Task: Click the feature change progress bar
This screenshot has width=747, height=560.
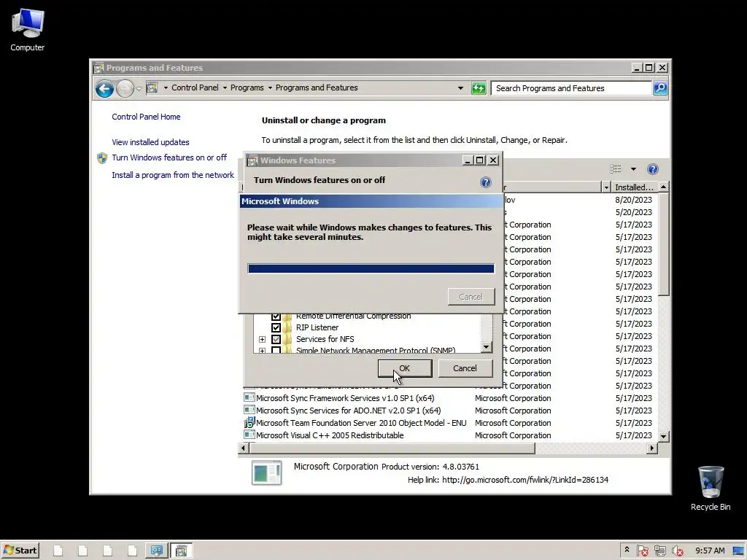Action: pos(371,268)
